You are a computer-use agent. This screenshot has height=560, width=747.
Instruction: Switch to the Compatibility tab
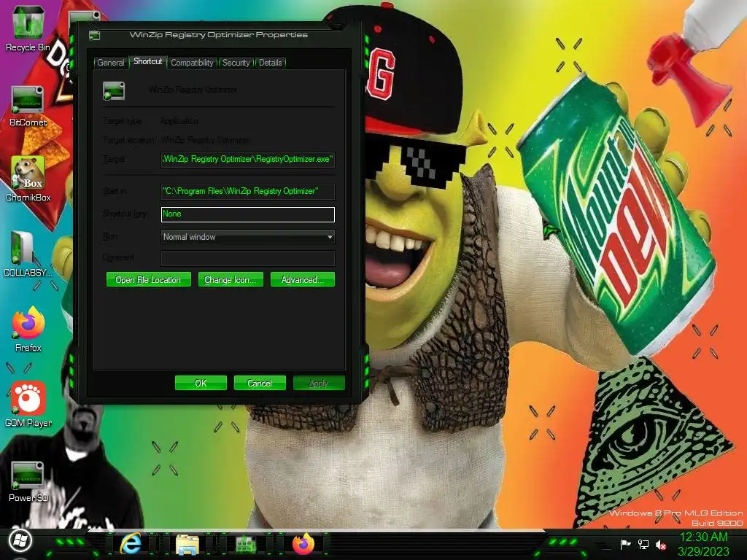coord(192,63)
